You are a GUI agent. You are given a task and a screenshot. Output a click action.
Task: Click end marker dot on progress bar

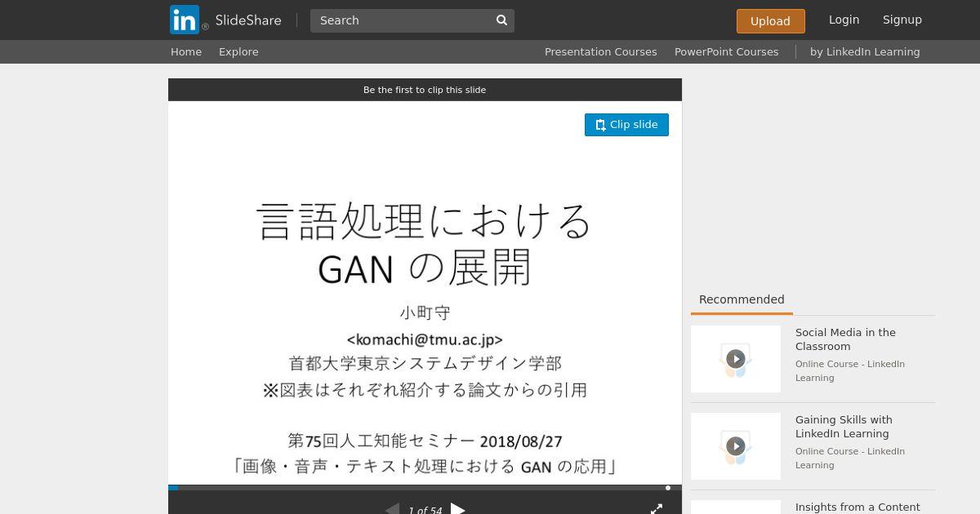(x=668, y=488)
